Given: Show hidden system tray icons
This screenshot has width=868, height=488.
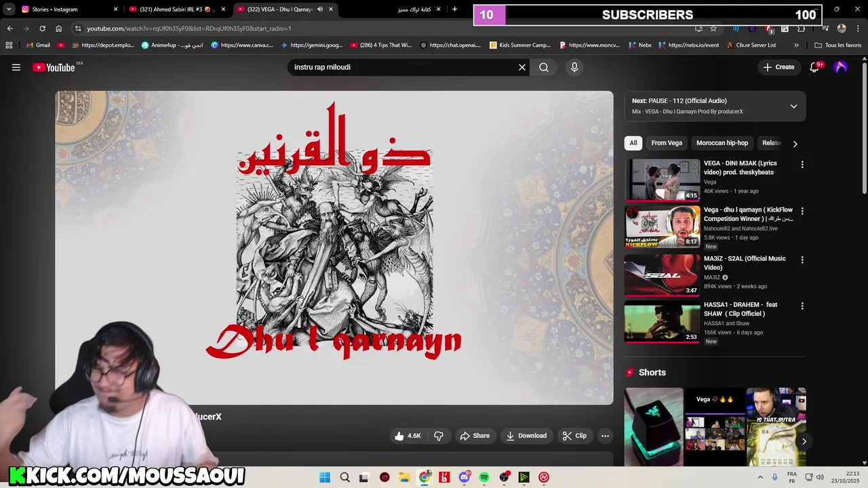Looking at the screenshot, I should tap(760, 477).
